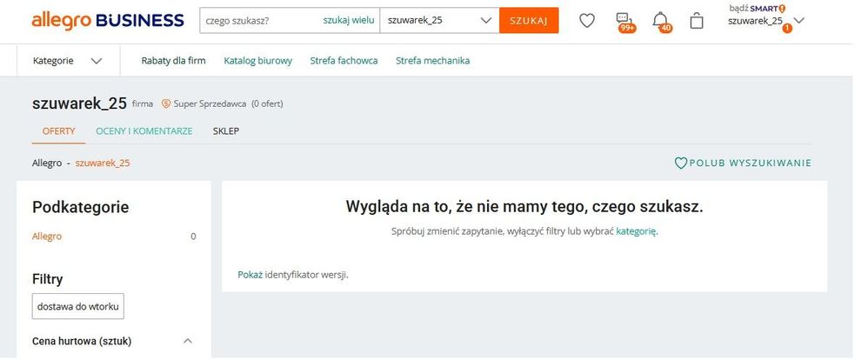This screenshot has height=360, width=868.
Task: Expand the Kategorie dropdown
Action: point(68,61)
